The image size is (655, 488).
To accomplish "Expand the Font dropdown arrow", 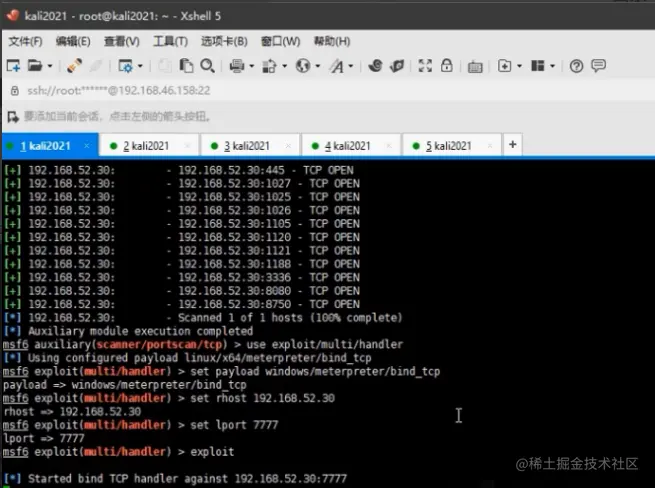I will (350, 66).
